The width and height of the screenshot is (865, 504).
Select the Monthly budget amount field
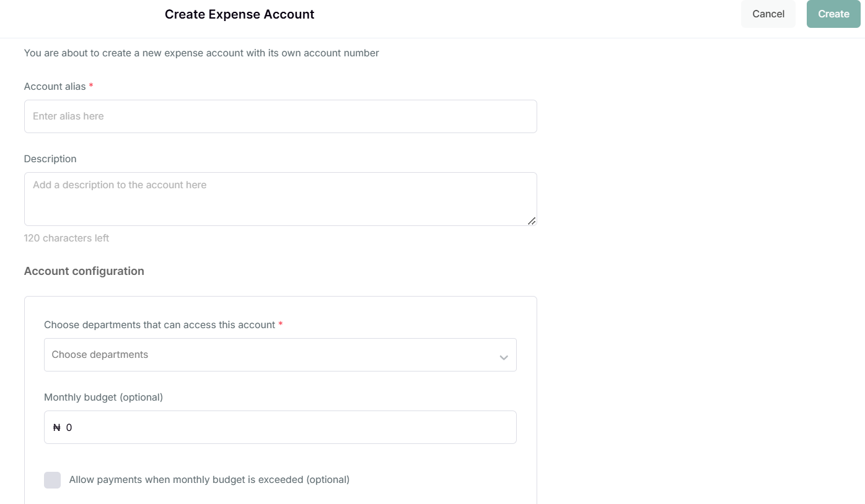coord(280,427)
